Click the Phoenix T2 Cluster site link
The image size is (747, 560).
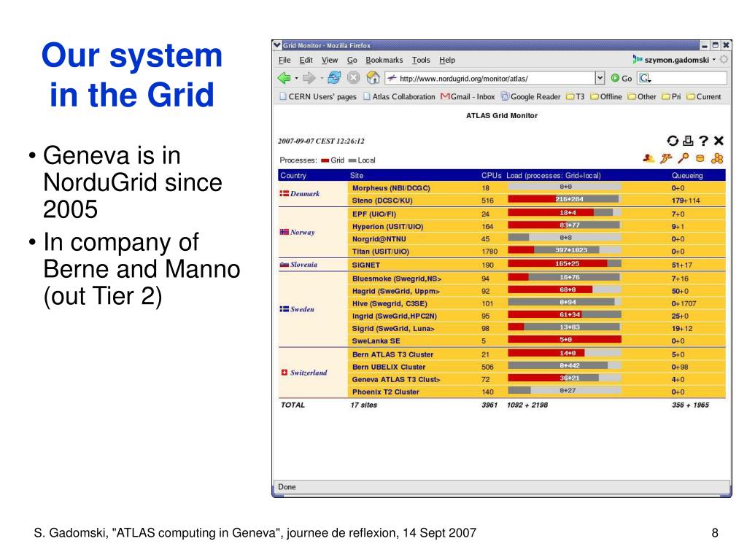[x=385, y=392]
